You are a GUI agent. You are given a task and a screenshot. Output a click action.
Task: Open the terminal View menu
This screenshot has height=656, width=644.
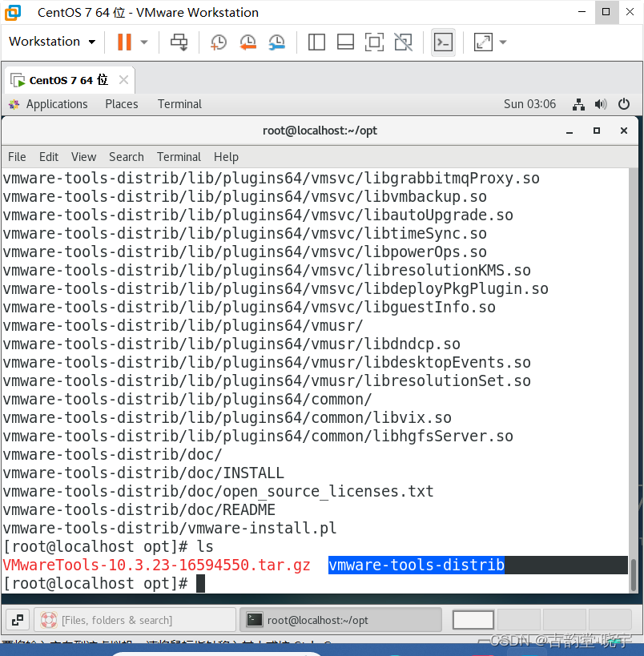(x=83, y=157)
